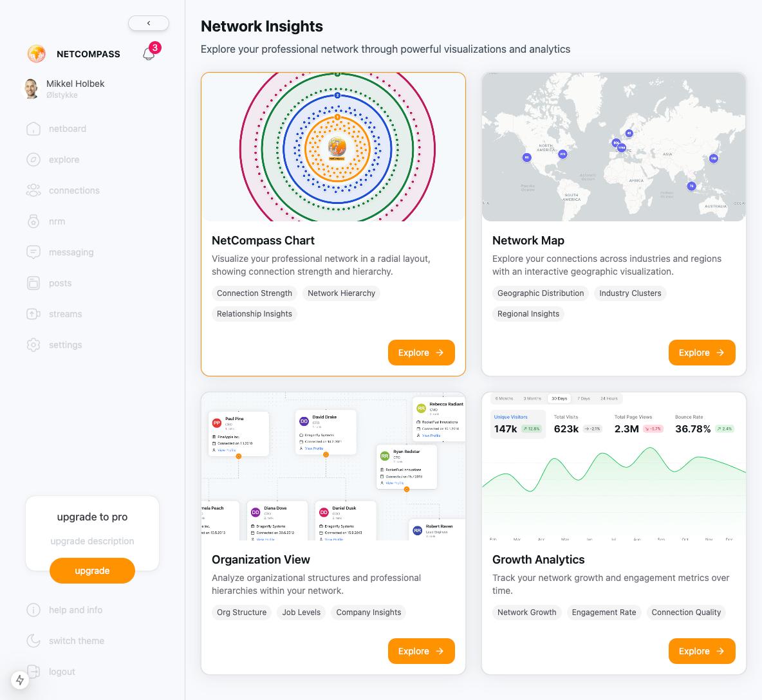The image size is (762, 700).
Task: Open the posts section
Action: (60, 283)
